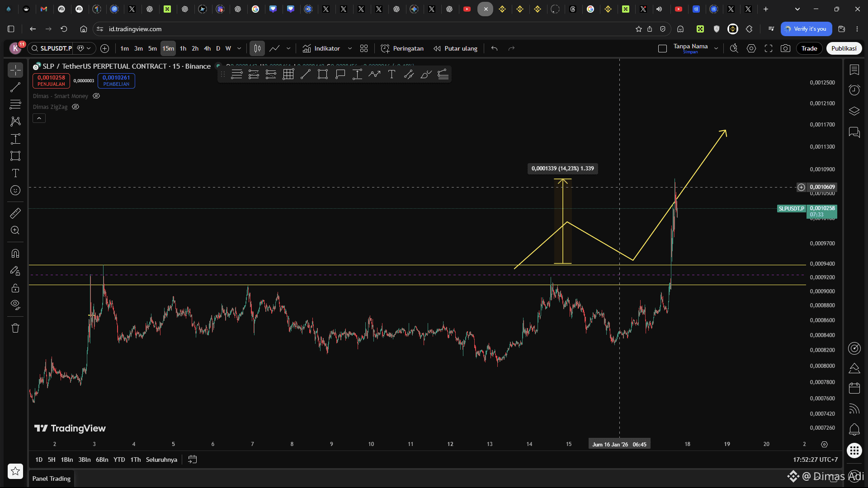The width and height of the screenshot is (868, 488).
Task: Switch to the 1h timeframe
Action: 183,48
